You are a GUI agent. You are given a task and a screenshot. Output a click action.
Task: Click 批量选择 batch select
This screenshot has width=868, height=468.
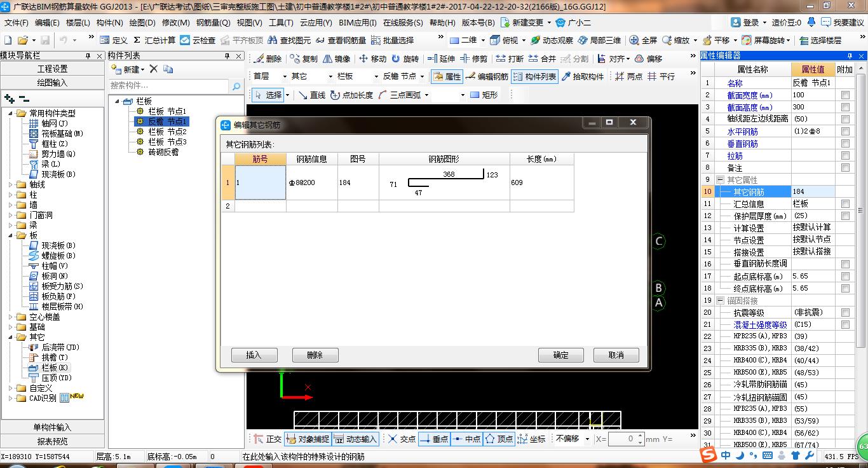click(x=392, y=40)
